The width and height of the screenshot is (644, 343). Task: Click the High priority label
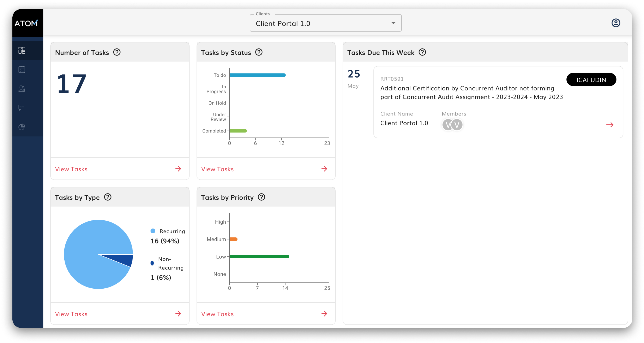coord(220,222)
